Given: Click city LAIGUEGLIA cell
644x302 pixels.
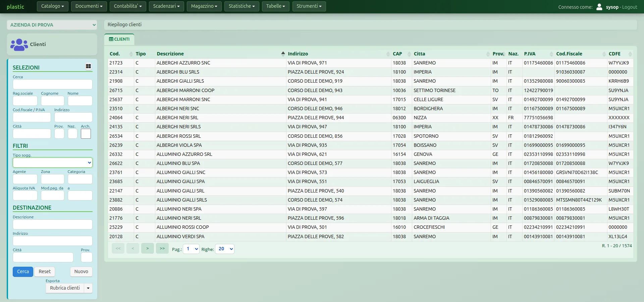Looking at the screenshot, I should 426,181.
